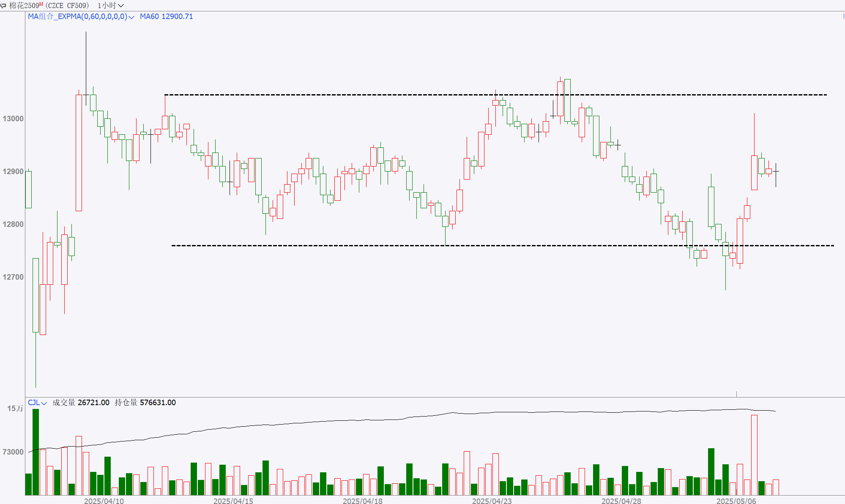The width and height of the screenshot is (845, 504).
Task: Click the 15万 volume axis label
Action: 15,409
